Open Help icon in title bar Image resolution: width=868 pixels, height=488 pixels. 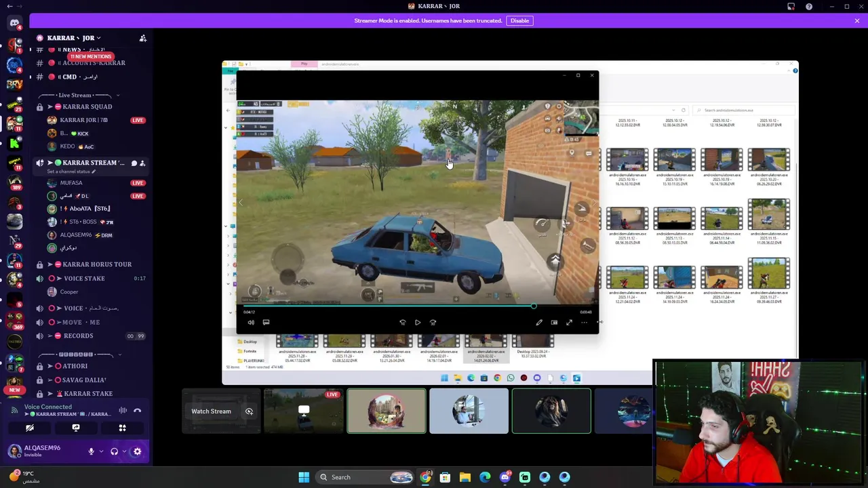[x=809, y=7]
